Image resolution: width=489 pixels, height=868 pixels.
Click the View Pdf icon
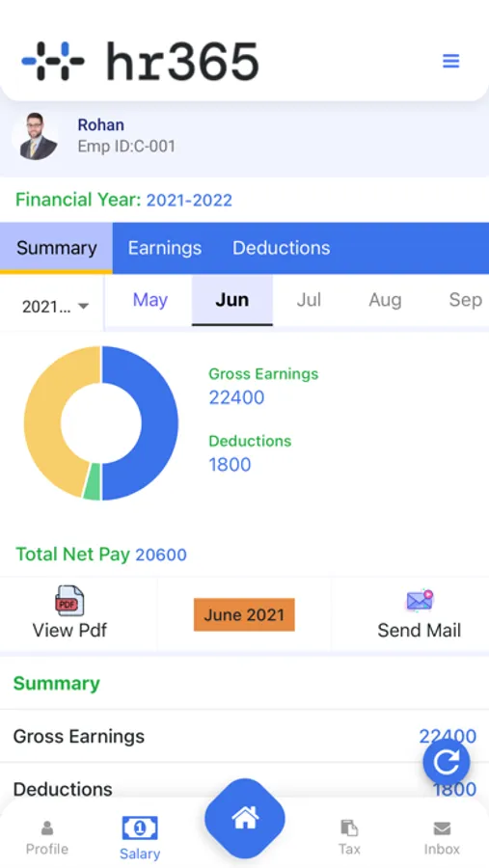click(69, 601)
